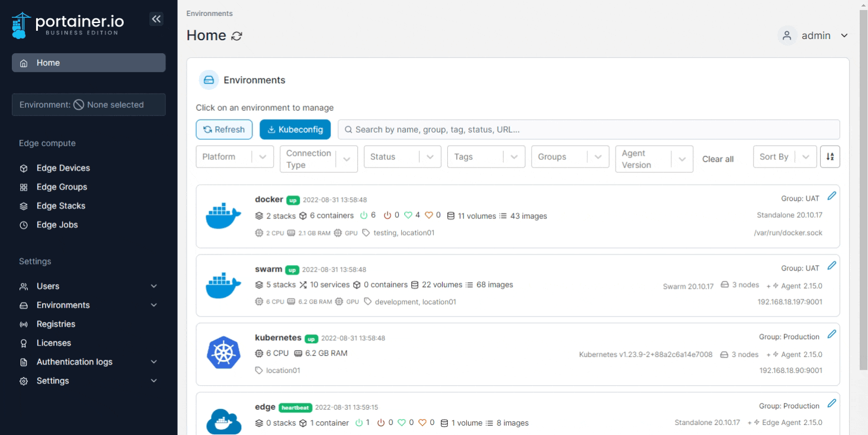Expand the Settings sidebar submenu chevron
Image resolution: width=868 pixels, height=435 pixels.
tap(154, 381)
